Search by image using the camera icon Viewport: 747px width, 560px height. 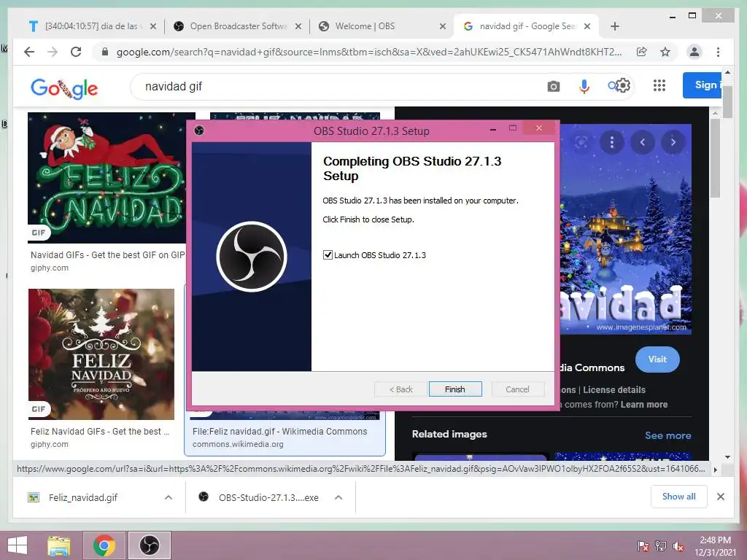point(553,86)
